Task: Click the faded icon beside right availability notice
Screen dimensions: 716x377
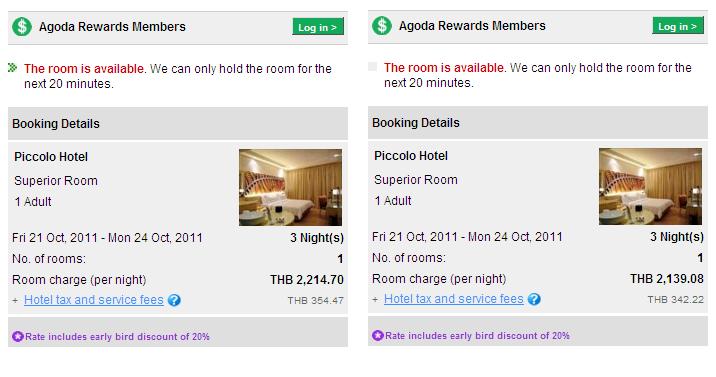Action: point(373,67)
